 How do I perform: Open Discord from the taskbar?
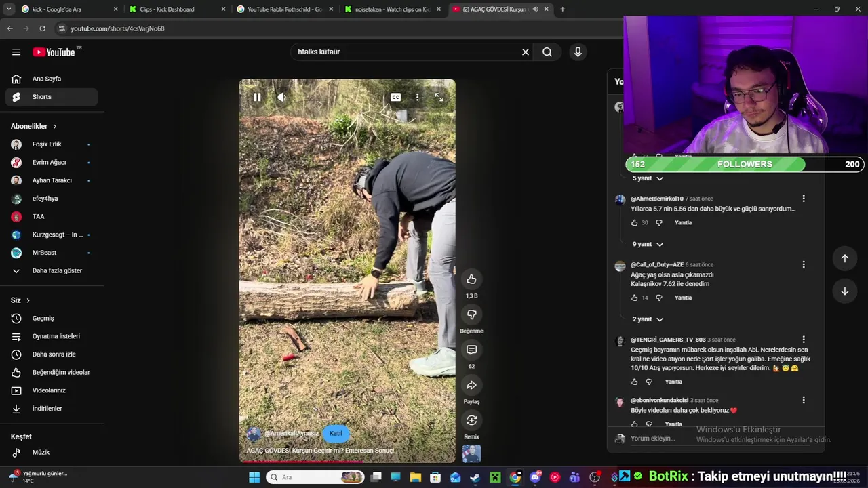click(535, 477)
